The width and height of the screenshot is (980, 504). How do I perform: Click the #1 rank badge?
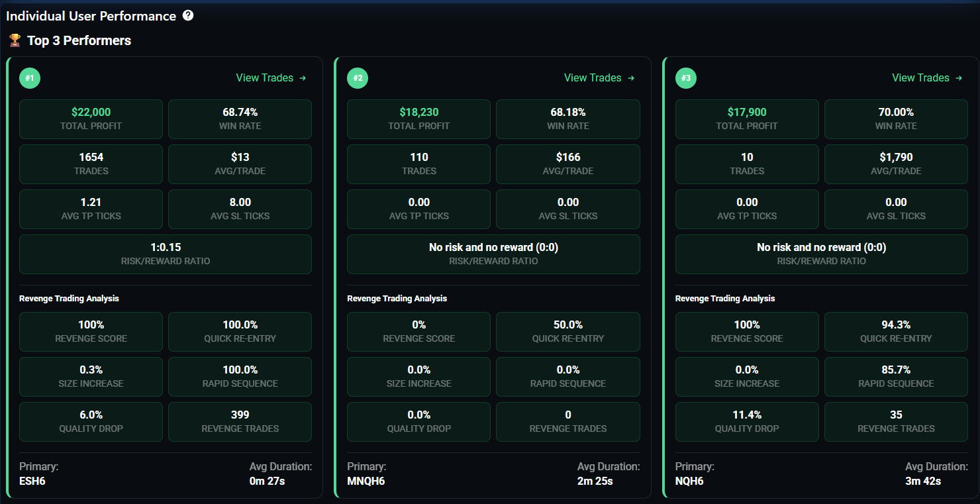point(30,78)
